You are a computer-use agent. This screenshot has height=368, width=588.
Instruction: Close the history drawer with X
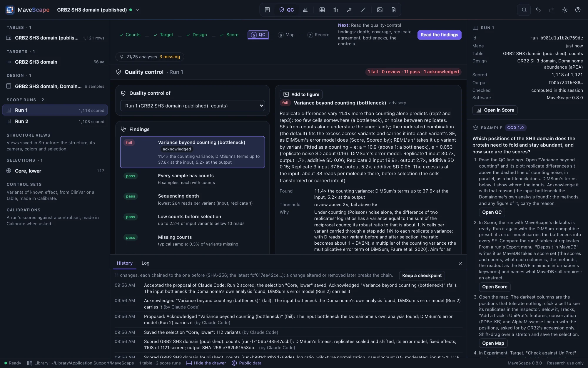pos(460,264)
